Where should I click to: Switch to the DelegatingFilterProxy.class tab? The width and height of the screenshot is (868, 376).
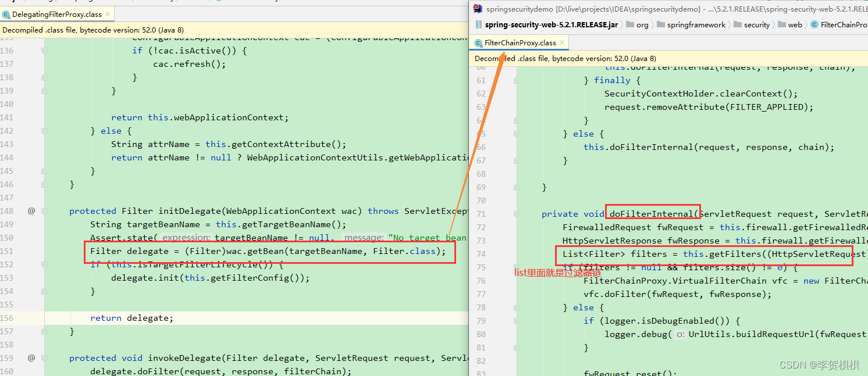point(57,14)
